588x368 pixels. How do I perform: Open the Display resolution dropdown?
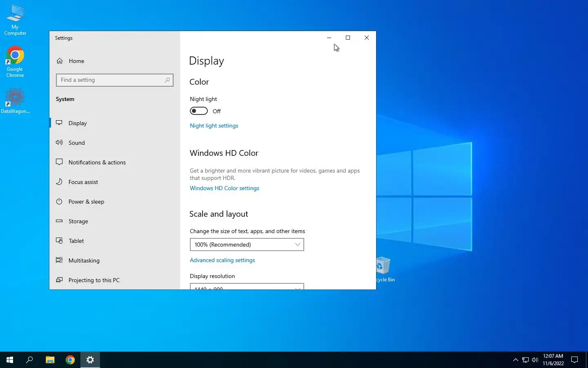pyautogui.click(x=247, y=286)
